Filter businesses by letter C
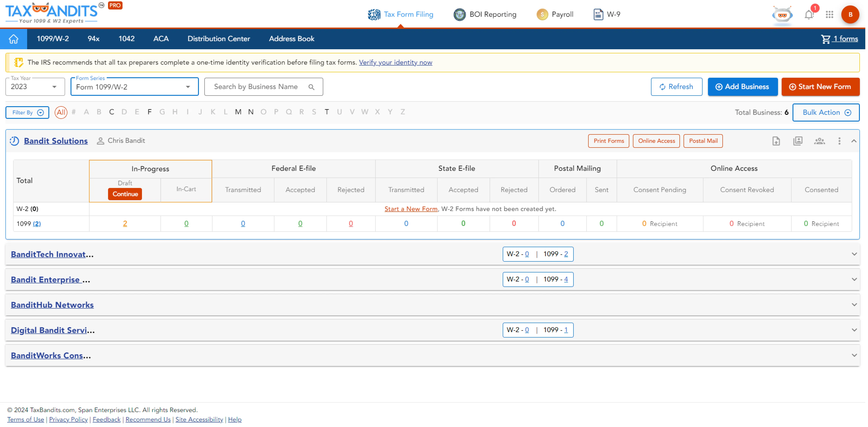868x427 pixels. (111, 112)
